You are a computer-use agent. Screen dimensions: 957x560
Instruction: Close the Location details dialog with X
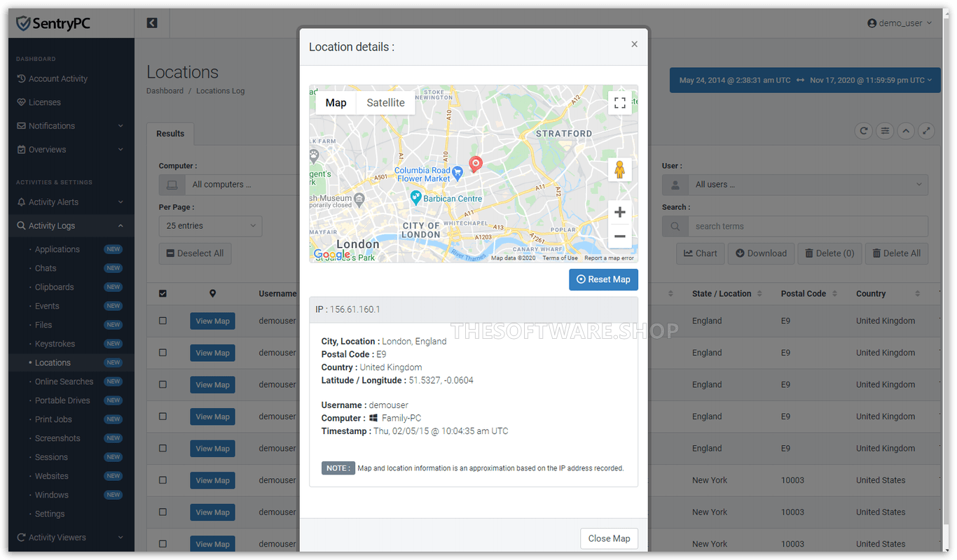(634, 44)
